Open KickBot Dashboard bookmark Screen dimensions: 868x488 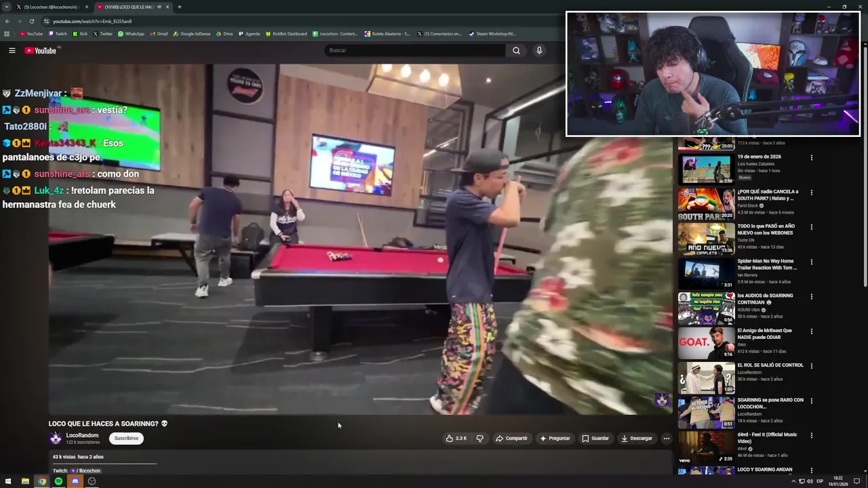tap(287, 34)
